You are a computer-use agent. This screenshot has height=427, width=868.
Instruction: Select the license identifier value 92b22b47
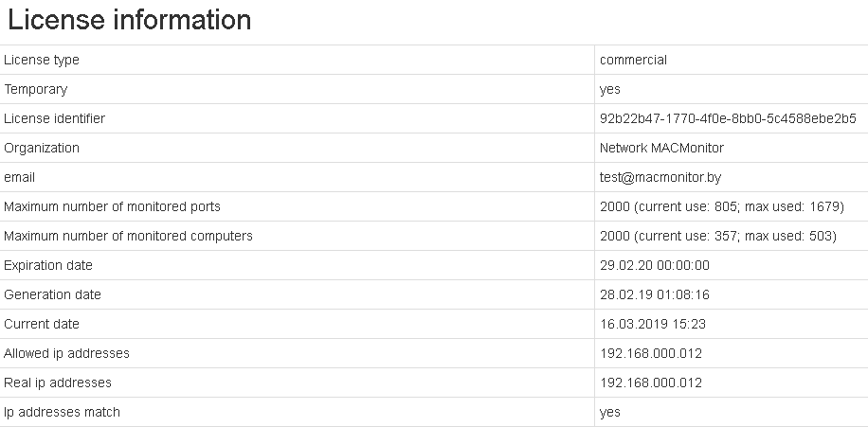click(728, 118)
